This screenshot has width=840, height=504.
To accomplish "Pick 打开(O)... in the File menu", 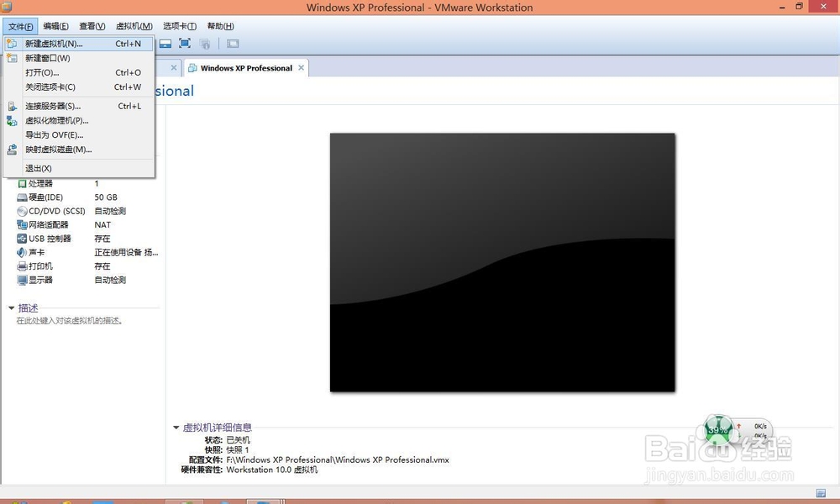I will [x=79, y=73].
